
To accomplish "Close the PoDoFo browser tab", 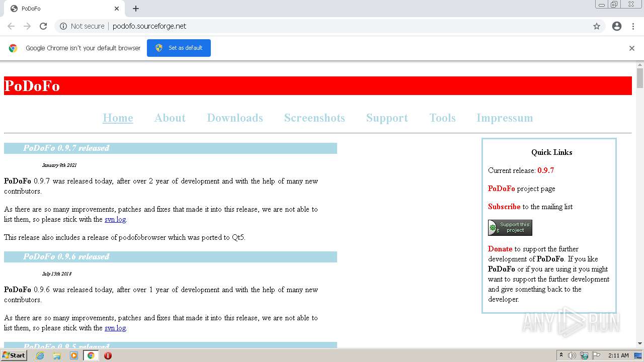I will point(117,9).
